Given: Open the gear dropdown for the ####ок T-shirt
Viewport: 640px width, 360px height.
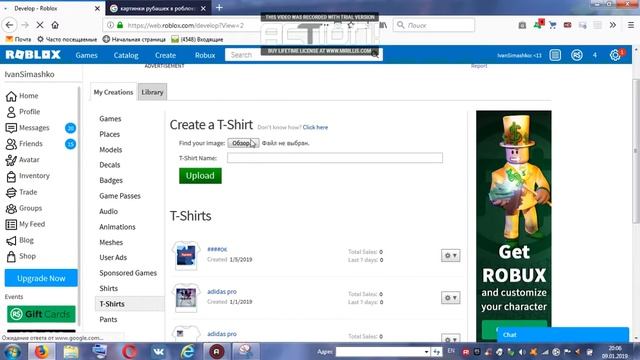Looking at the screenshot, I should click(451, 256).
